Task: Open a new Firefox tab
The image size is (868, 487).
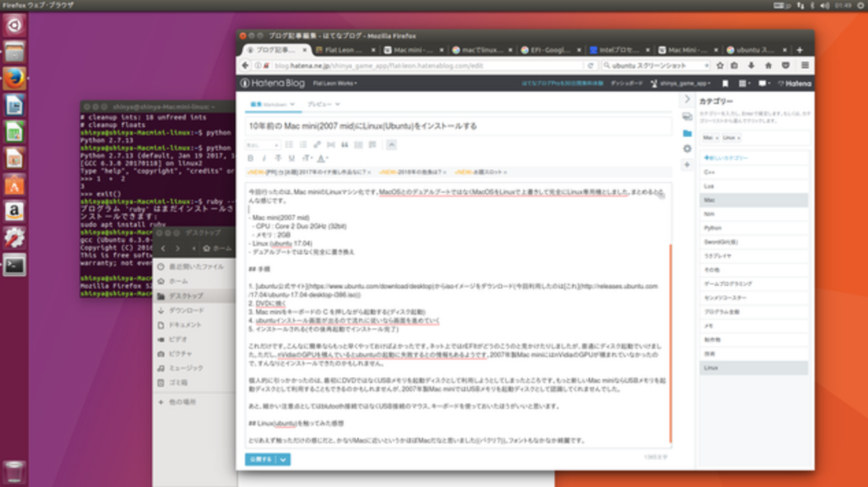Action: pyautogui.click(x=799, y=50)
